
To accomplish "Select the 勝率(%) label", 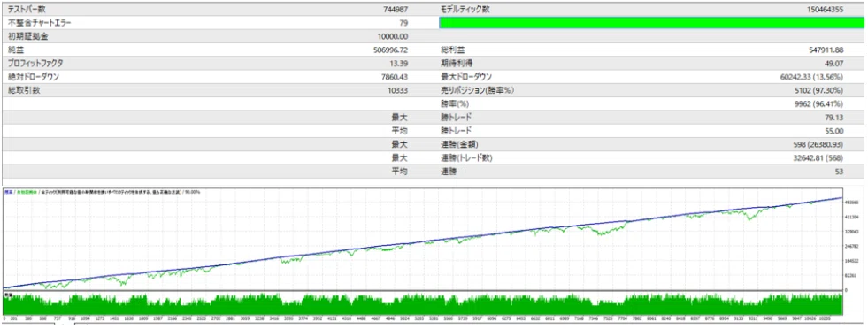I will pos(455,103).
